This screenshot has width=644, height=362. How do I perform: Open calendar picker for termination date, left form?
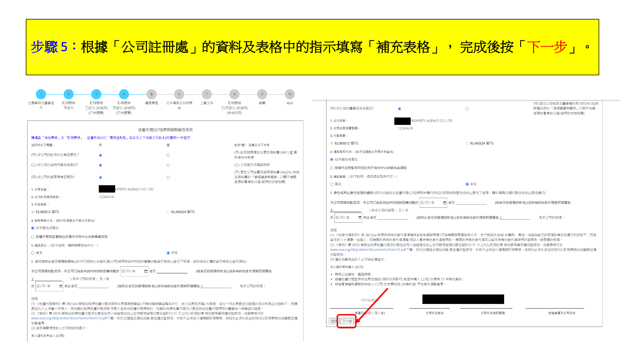(x=61, y=286)
